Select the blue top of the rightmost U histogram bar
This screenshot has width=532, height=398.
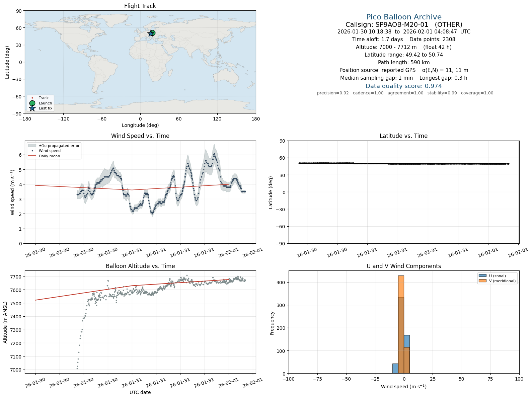point(406,341)
